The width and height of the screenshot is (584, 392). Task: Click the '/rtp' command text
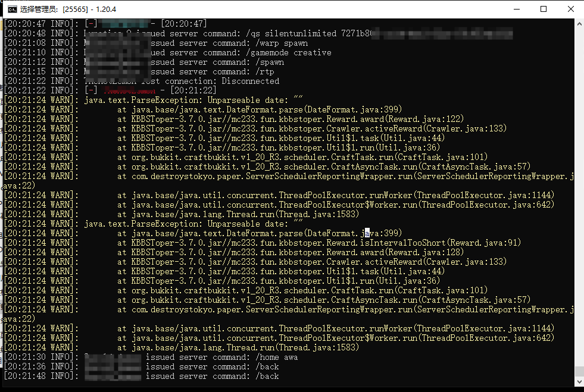265,72
